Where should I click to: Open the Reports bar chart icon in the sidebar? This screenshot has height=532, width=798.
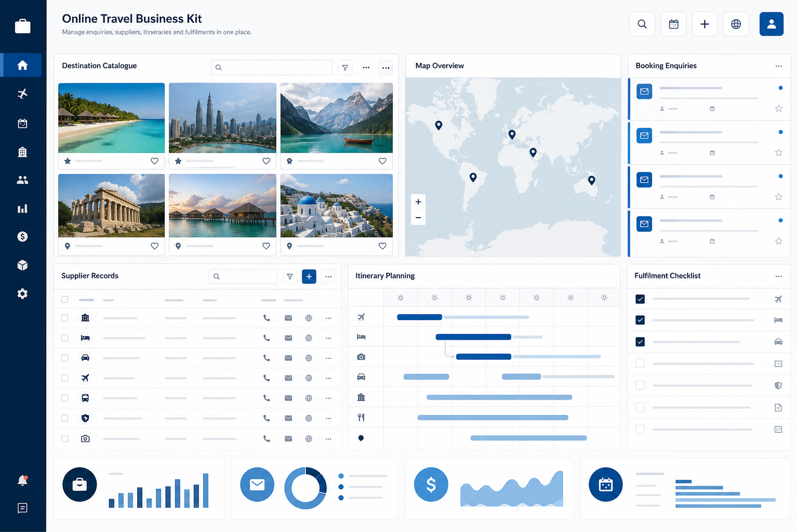pyautogui.click(x=22, y=208)
